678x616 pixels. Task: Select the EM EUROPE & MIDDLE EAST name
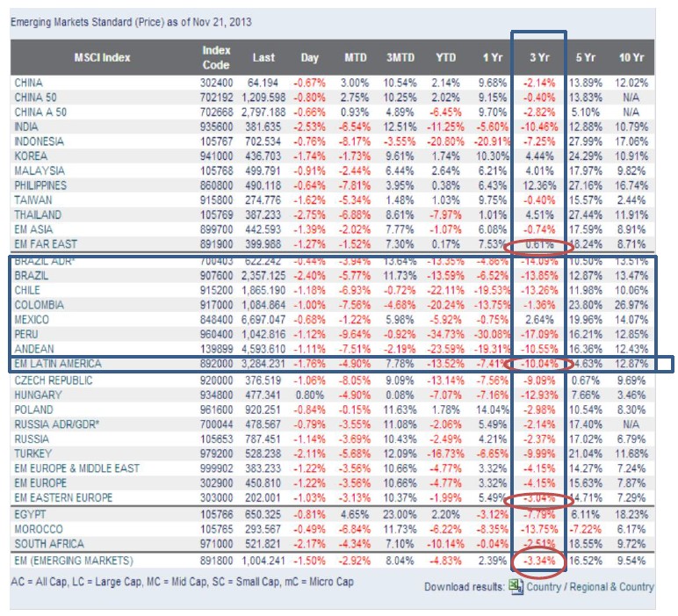click(77, 468)
